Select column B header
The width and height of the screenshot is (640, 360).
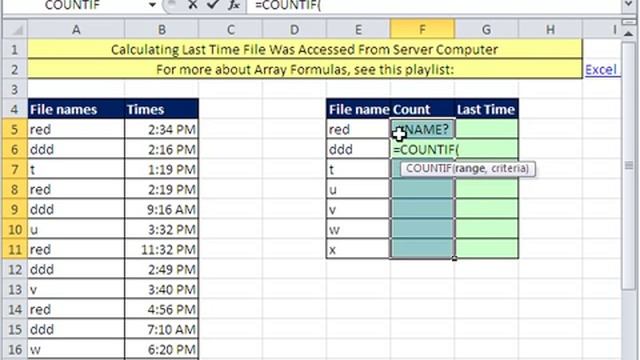162,29
